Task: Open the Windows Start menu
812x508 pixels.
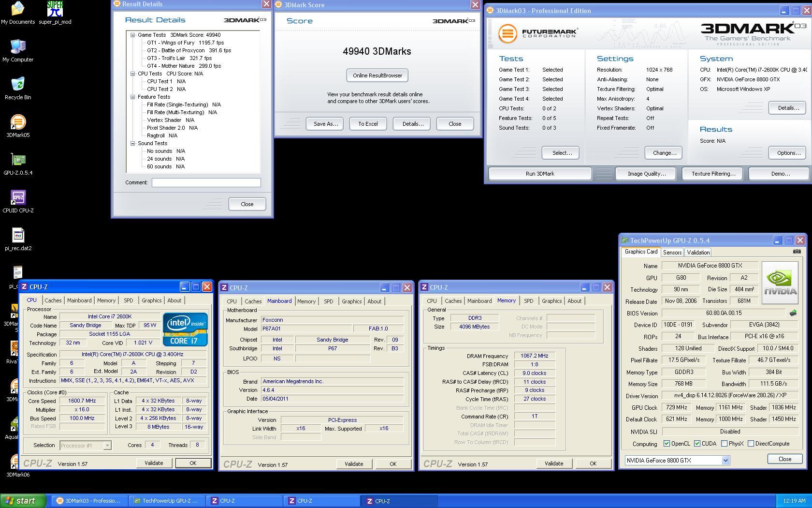Action: [x=23, y=501]
